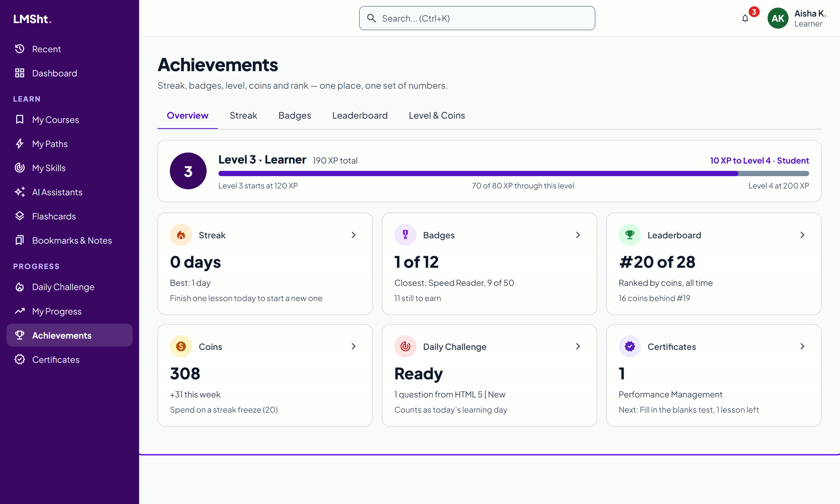Expand the Leaderboard card chevron
This screenshot has height=504, width=840.
coord(802,235)
